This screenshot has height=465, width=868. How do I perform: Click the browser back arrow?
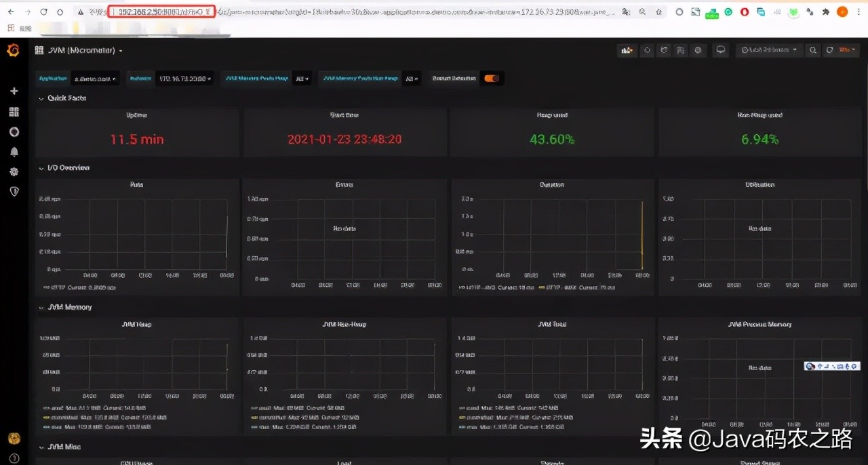coord(11,12)
